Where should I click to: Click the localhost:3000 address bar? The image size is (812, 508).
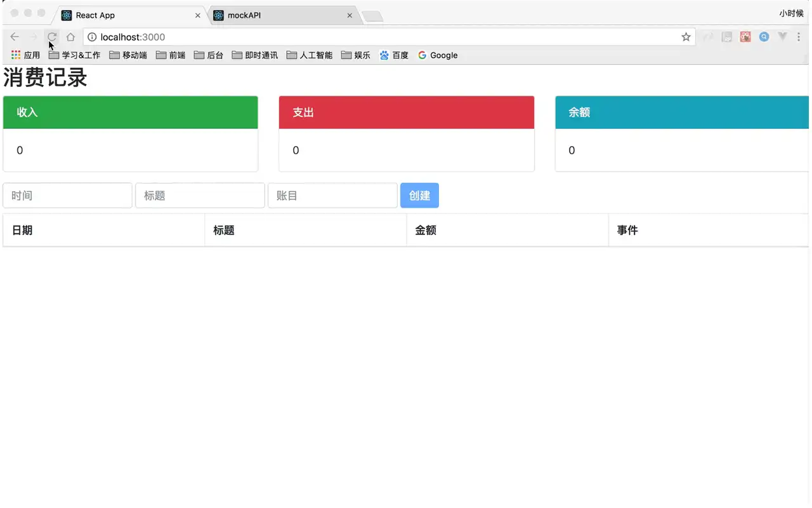click(381, 37)
